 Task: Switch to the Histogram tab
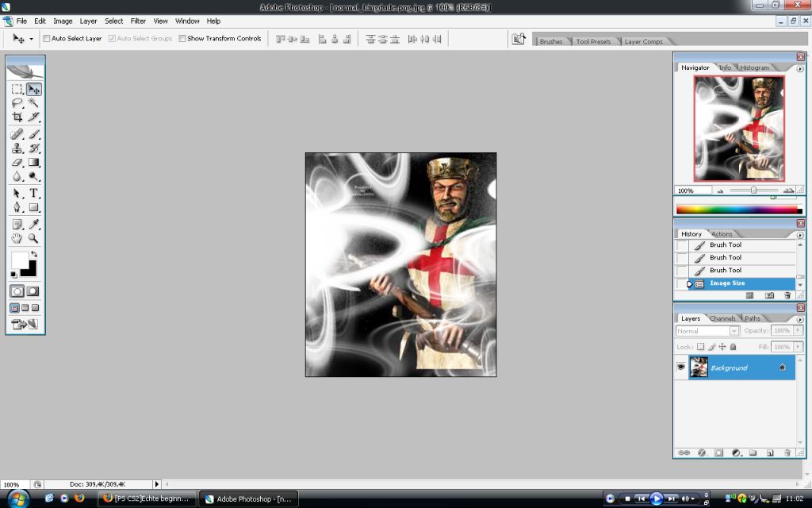(x=755, y=67)
